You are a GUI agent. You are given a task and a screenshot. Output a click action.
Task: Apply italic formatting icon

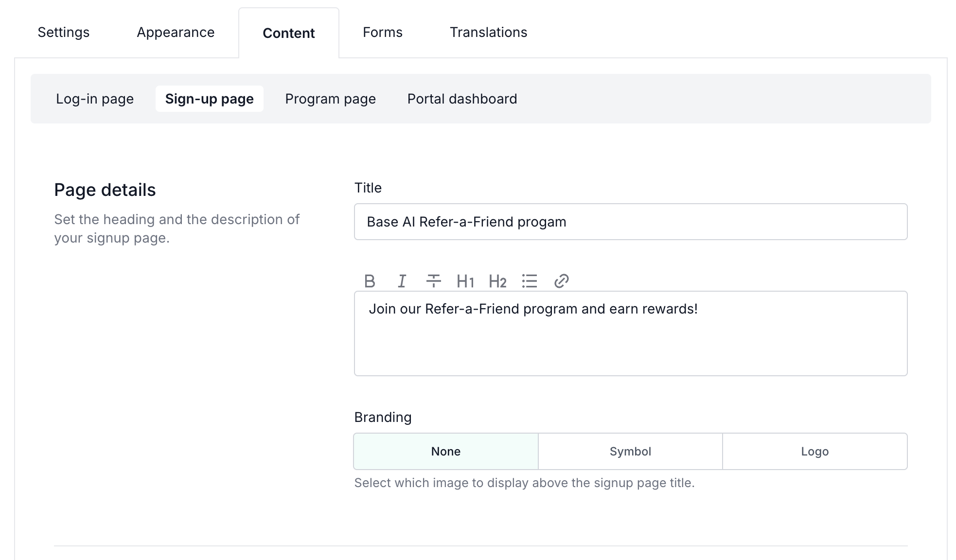tap(402, 281)
